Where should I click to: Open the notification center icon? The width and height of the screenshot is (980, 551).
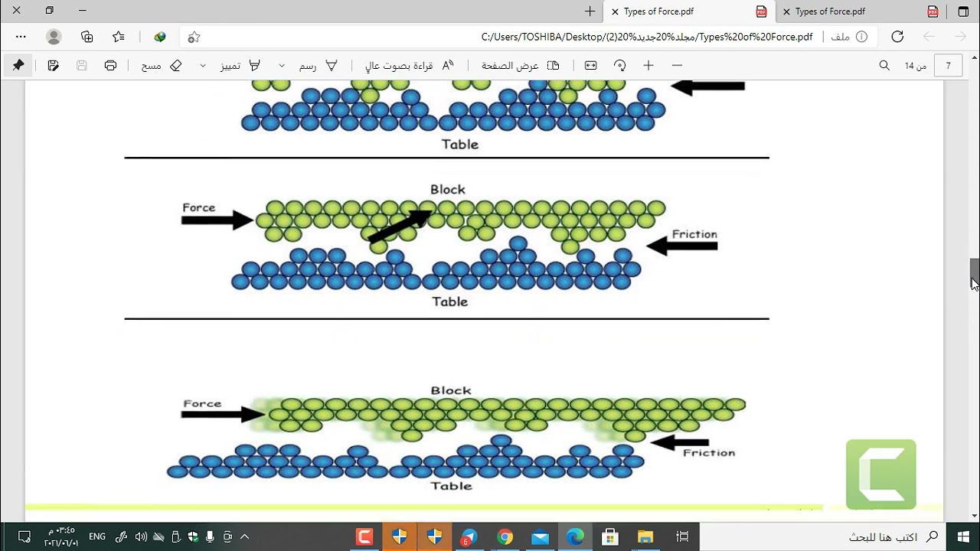(x=24, y=536)
